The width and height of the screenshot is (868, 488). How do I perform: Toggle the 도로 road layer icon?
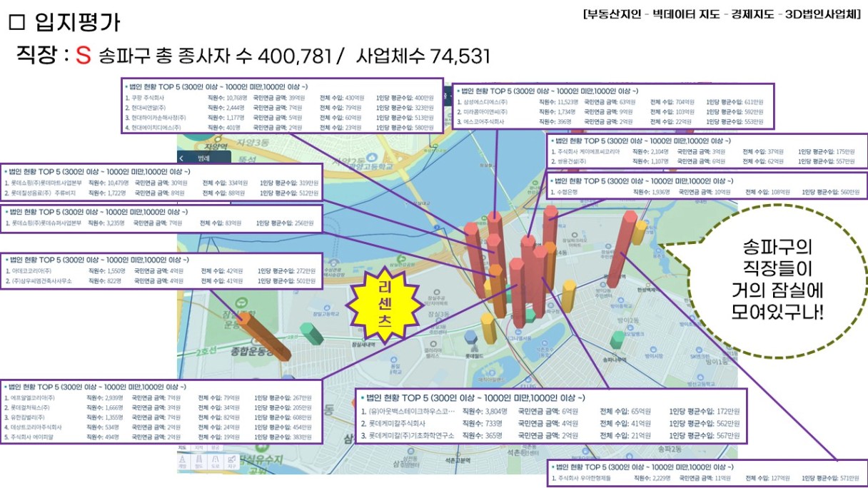click(215, 461)
